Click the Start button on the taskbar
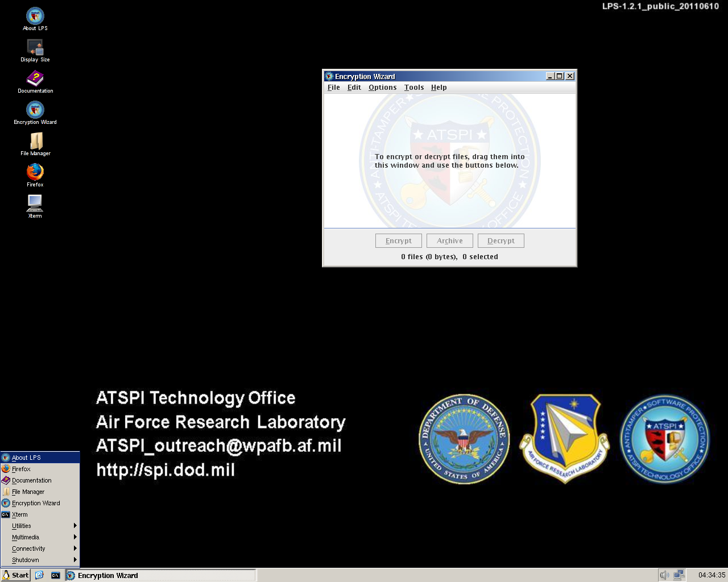 pos(15,575)
